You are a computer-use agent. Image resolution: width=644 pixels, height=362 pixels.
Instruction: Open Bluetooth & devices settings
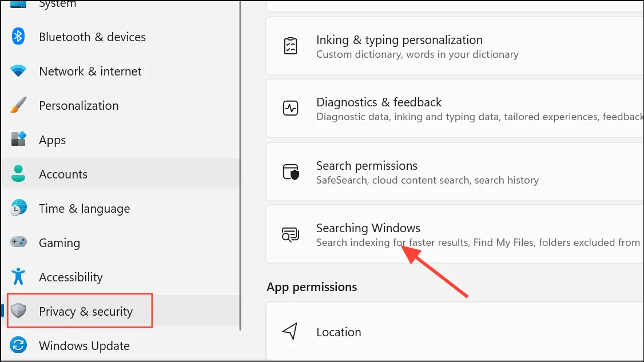tap(121, 37)
